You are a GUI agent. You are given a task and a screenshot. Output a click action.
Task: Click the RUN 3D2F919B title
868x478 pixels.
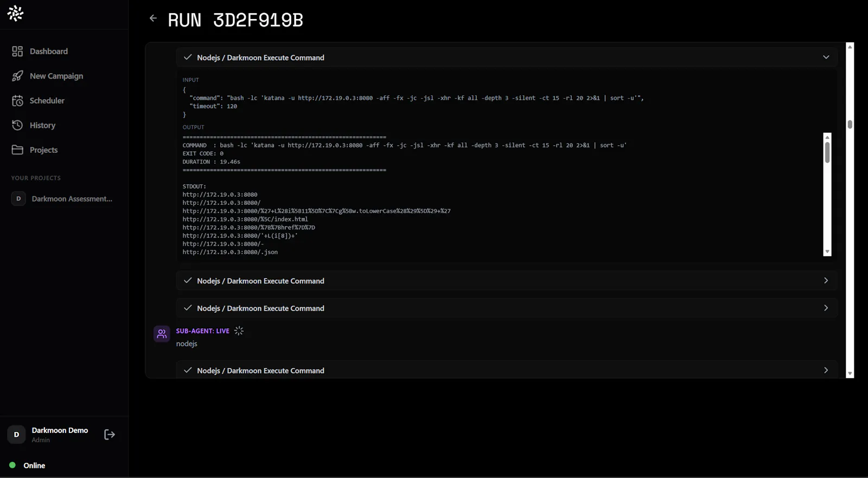click(235, 20)
